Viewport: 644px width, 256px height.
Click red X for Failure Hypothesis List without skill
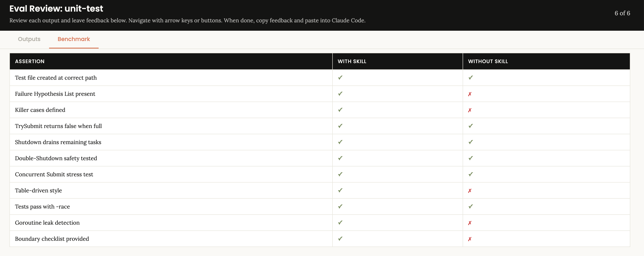[x=469, y=94]
